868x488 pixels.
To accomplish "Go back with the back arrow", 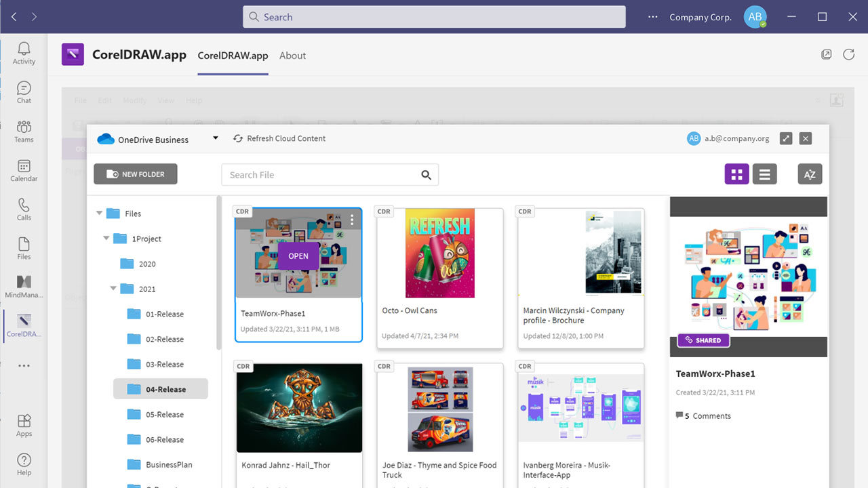I will click(14, 17).
